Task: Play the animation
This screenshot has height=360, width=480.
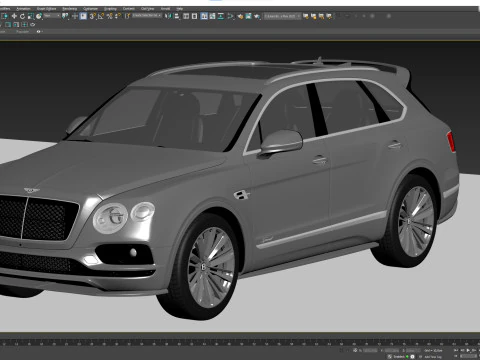Action: pyautogui.click(x=468, y=350)
